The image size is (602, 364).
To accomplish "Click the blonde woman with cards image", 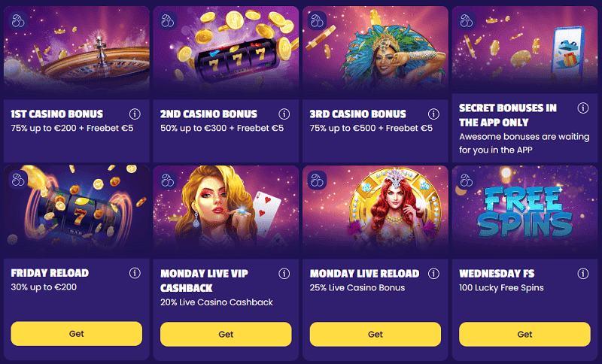I will 224,212.
